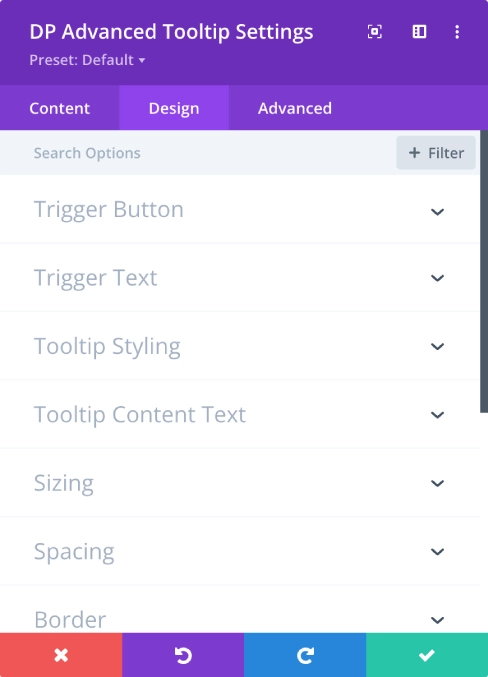This screenshot has width=488, height=677.
Task: Select the Design tab
Action: click(174, 108)
